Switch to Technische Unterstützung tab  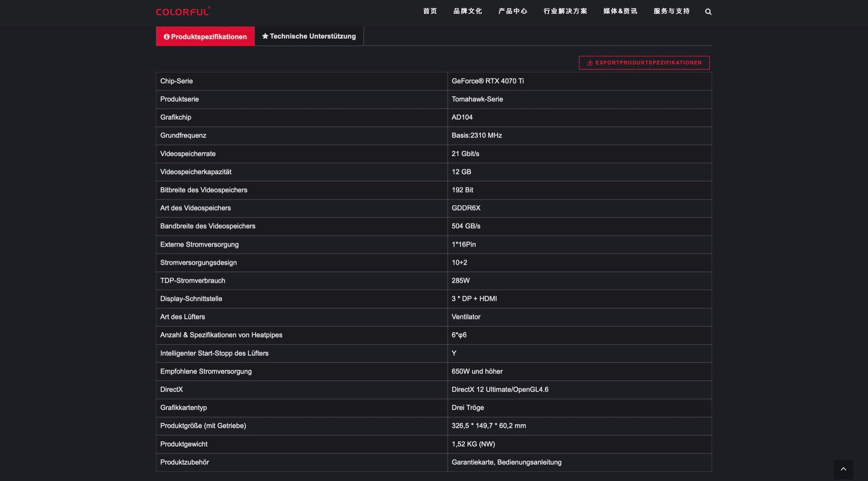[309, 36]
